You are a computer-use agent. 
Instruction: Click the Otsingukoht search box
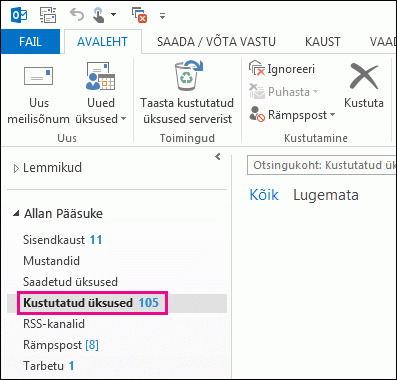coord(321,165)
